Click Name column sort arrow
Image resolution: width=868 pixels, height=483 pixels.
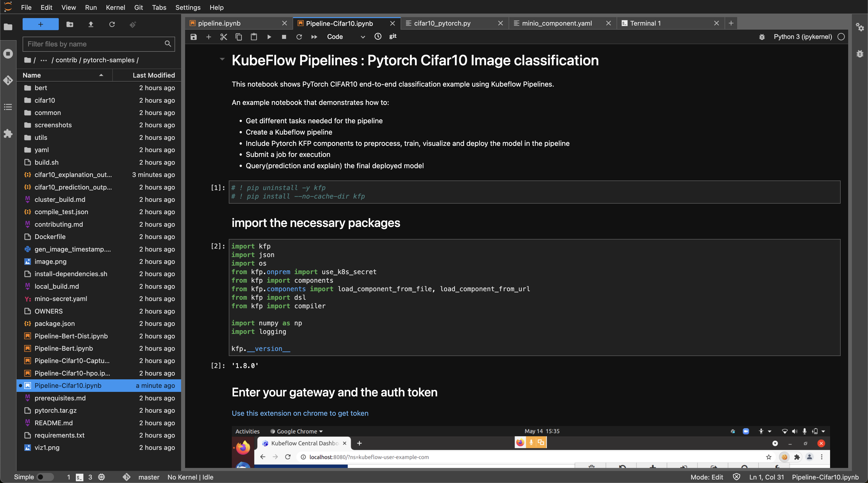tap(101, 75)
